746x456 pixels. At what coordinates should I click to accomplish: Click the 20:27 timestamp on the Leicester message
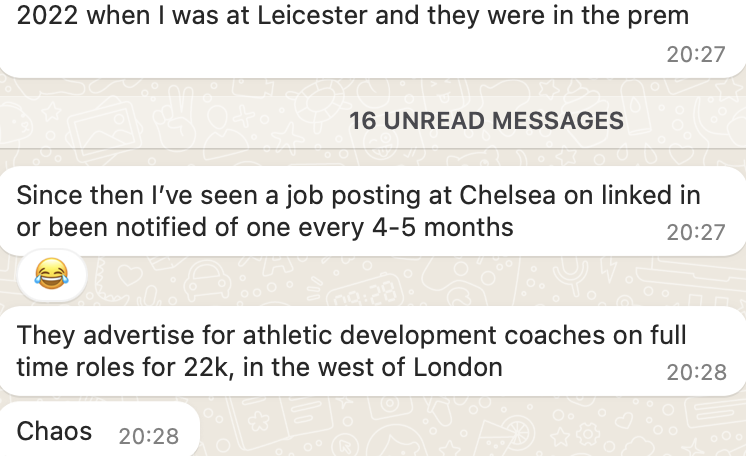[x=696, y=54]
